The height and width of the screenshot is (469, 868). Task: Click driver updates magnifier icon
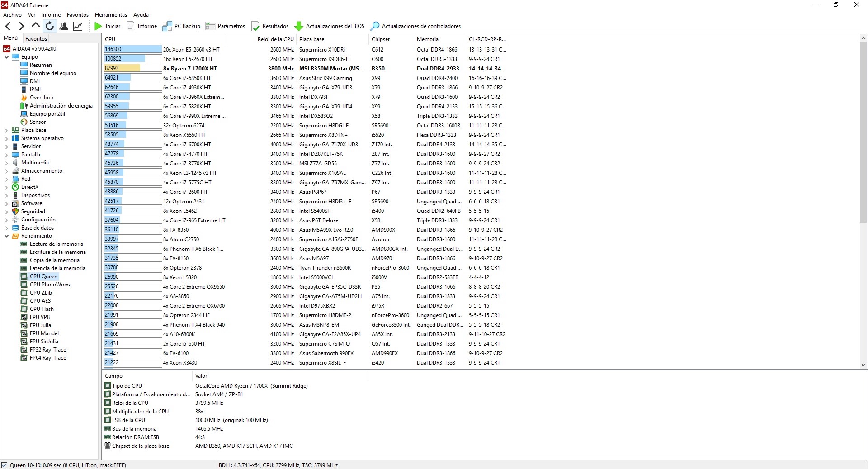click(375, 26)
